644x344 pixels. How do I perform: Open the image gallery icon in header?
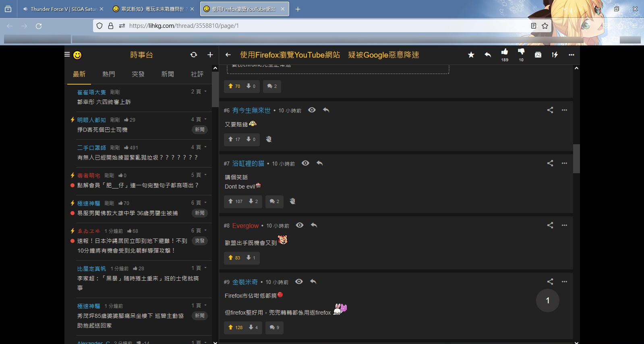(x=538, y=55)
